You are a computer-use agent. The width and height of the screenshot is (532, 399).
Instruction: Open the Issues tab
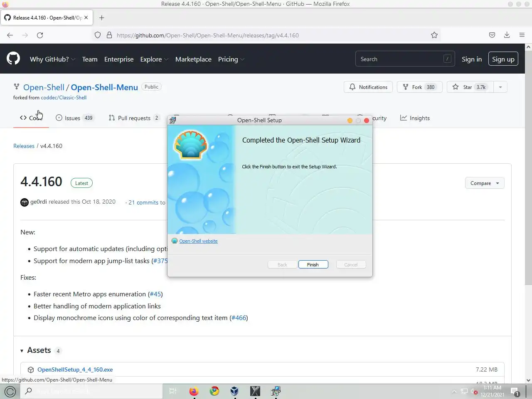pos(75,118)
